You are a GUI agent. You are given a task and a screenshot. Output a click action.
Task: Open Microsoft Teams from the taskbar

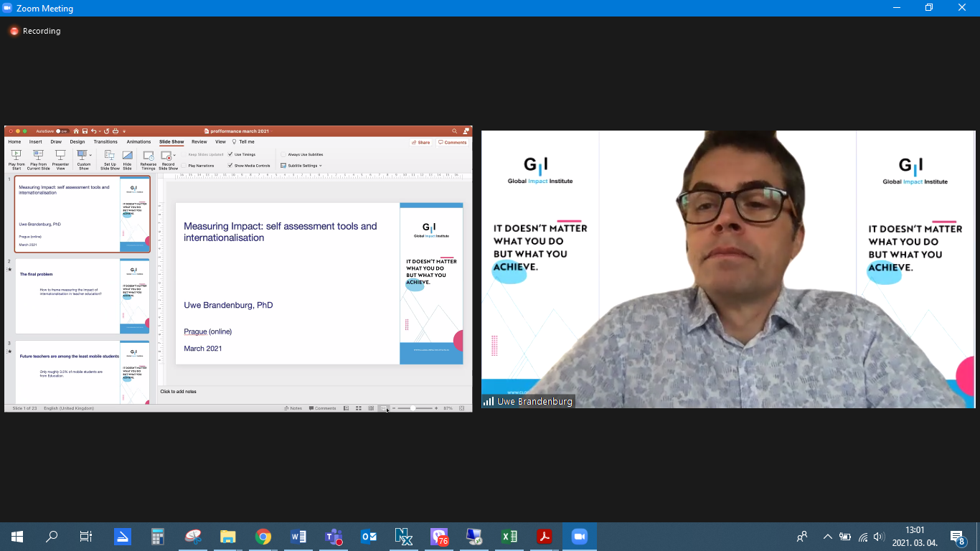coord(334,537)
